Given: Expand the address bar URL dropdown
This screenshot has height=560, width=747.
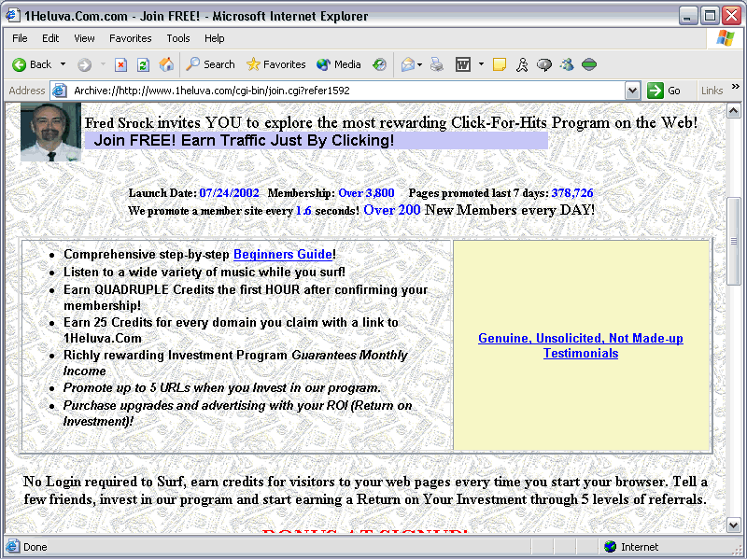Looking at the screenshot, I should (632, 91).
